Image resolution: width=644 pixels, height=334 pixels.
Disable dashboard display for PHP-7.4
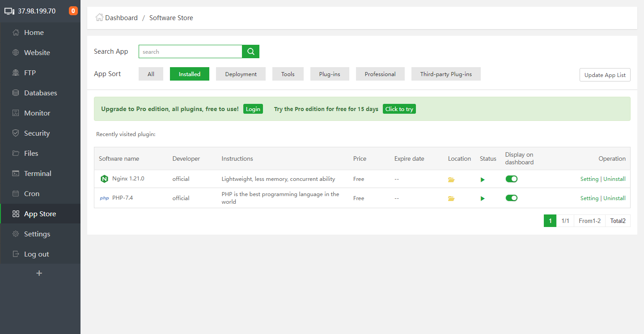coord(511,198)
